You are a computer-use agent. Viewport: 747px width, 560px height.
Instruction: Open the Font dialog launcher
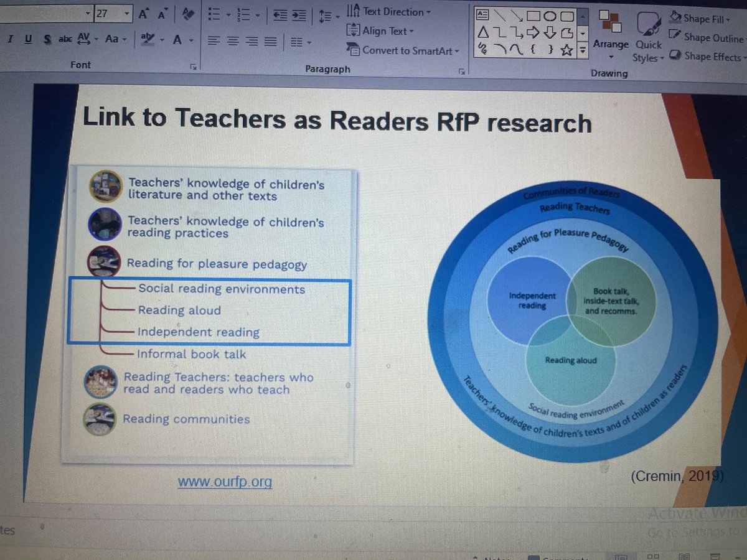coord(194,67)
